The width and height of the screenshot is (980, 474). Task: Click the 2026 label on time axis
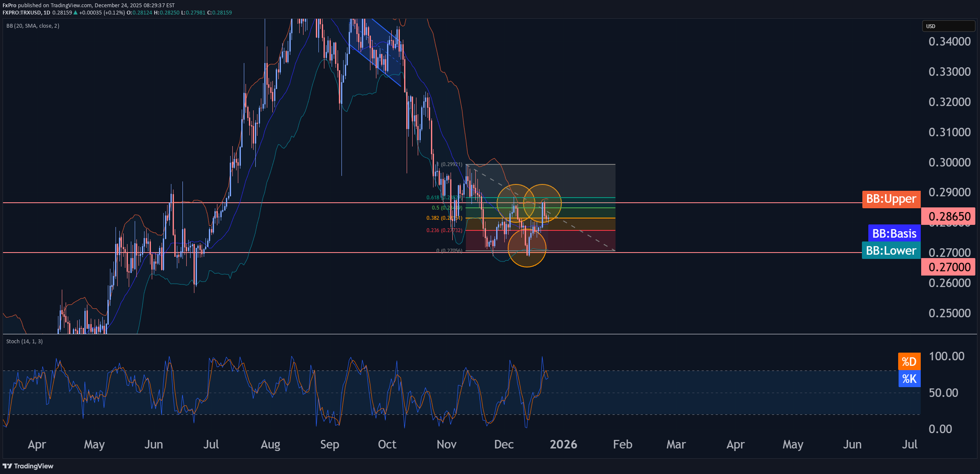(563, 444)
